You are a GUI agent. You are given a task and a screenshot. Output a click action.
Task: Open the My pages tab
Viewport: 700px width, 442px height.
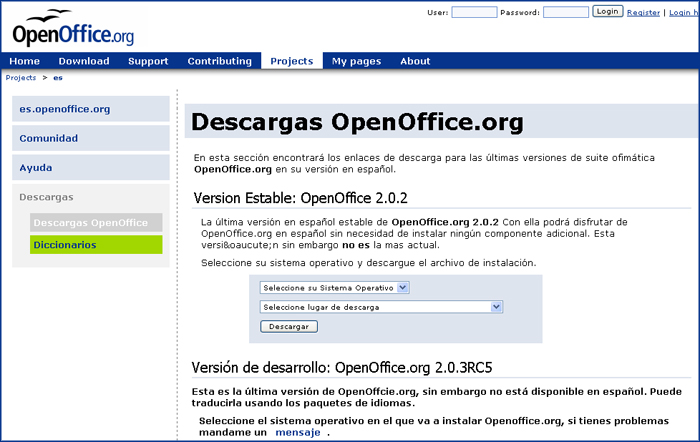coord(357,61)
